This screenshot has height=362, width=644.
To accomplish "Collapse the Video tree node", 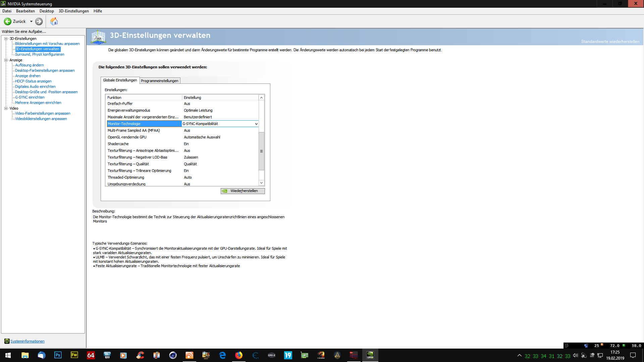I will tap(6, 108).
